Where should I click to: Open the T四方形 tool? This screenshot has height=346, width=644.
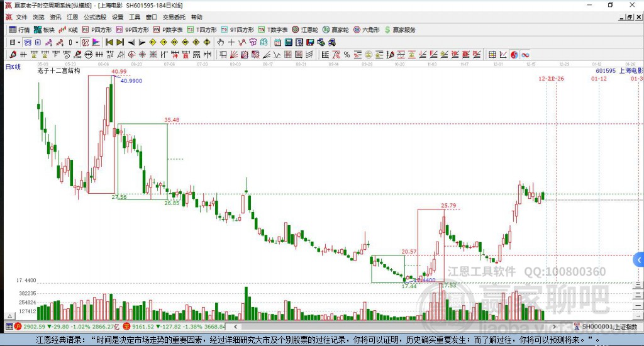202,30
